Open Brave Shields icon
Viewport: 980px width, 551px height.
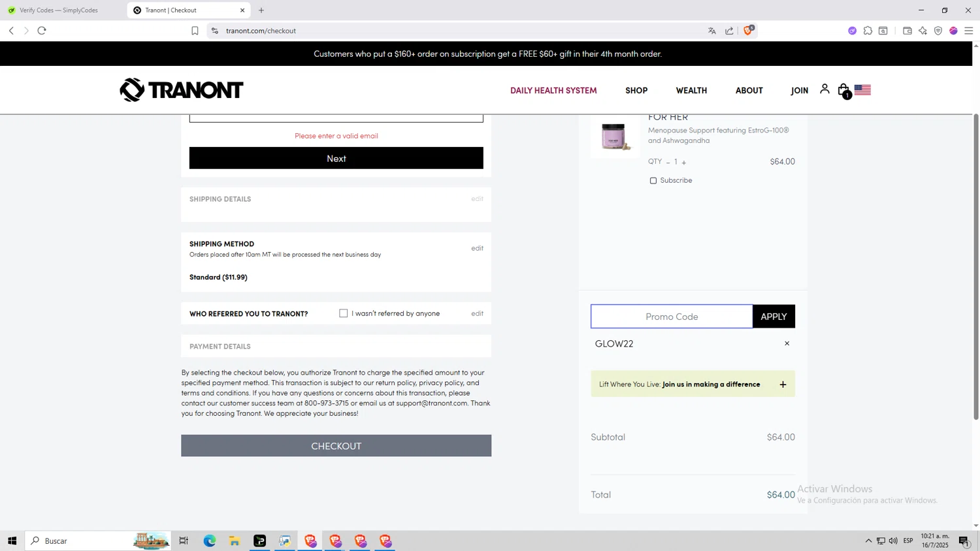point(749,30)
